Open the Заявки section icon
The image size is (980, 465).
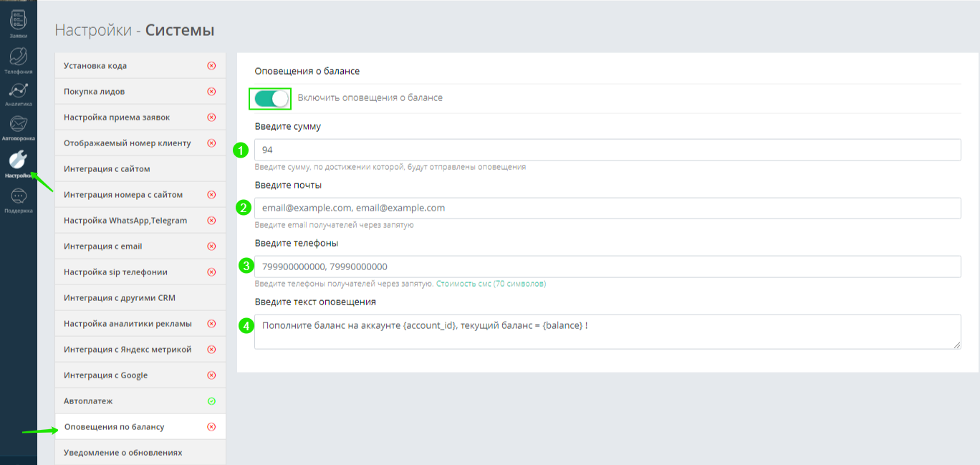click(x=19, y=20)
